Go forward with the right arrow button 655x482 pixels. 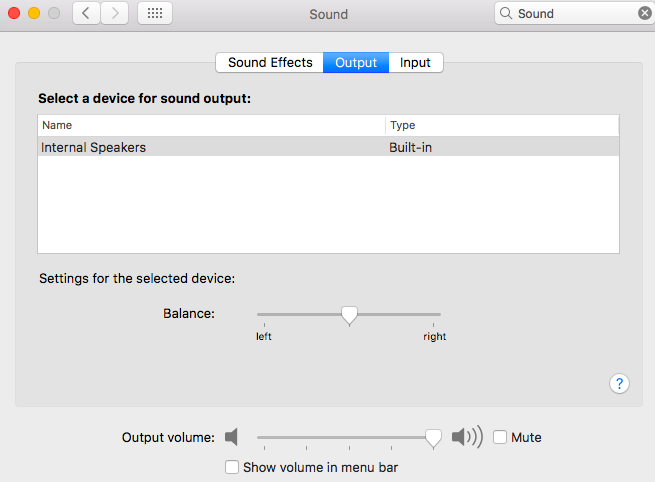tap(115, 13)
